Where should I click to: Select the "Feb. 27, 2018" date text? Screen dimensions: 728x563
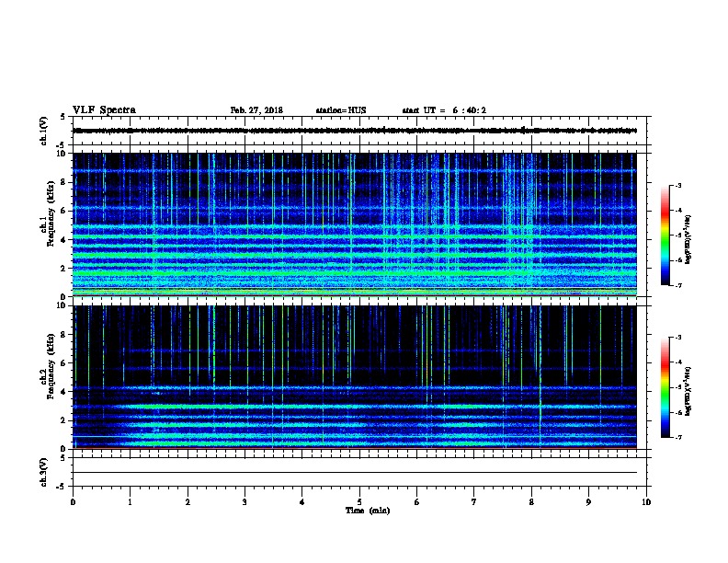(x=256, y=110)
